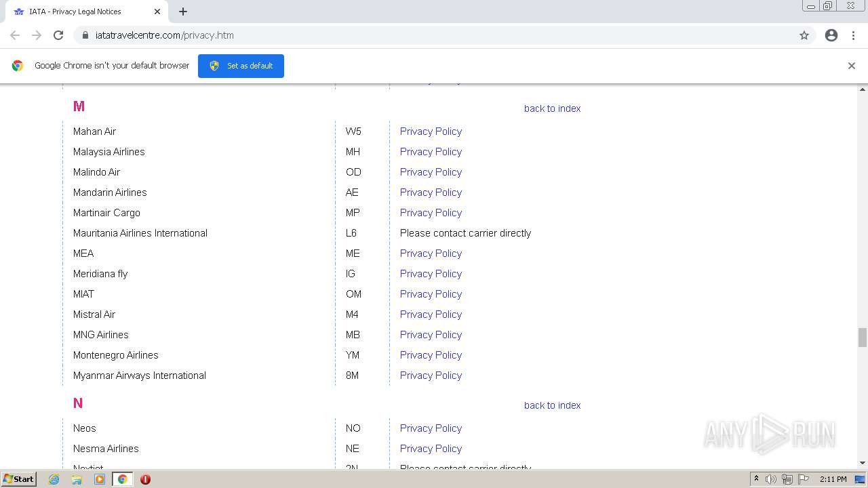This screenshot has height=488, width=868.
Task: Close the IATA Privacy Legal Notices tab
Action: [x=157, y=12]
